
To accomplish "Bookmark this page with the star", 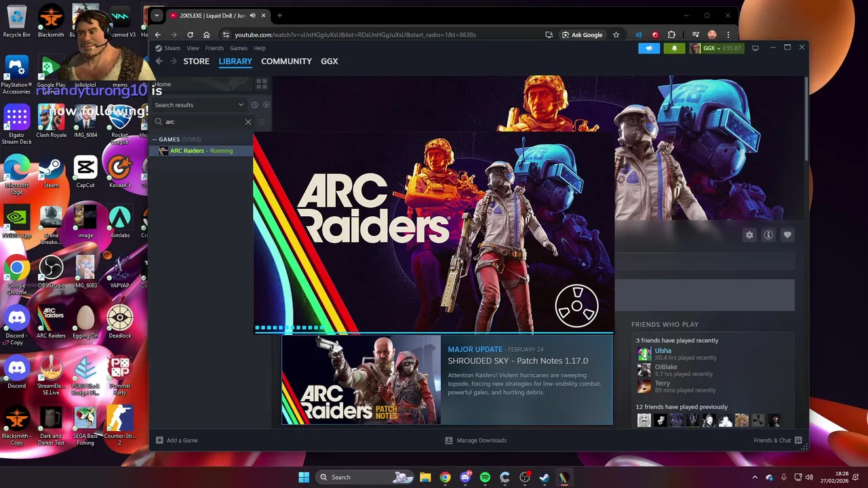I will tap(616, 35).
